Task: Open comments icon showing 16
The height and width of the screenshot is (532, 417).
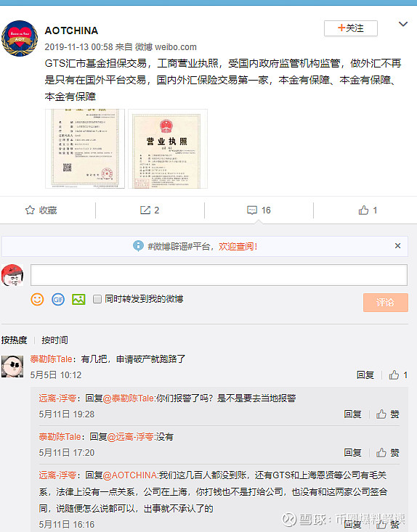Action: pos(252,210)
